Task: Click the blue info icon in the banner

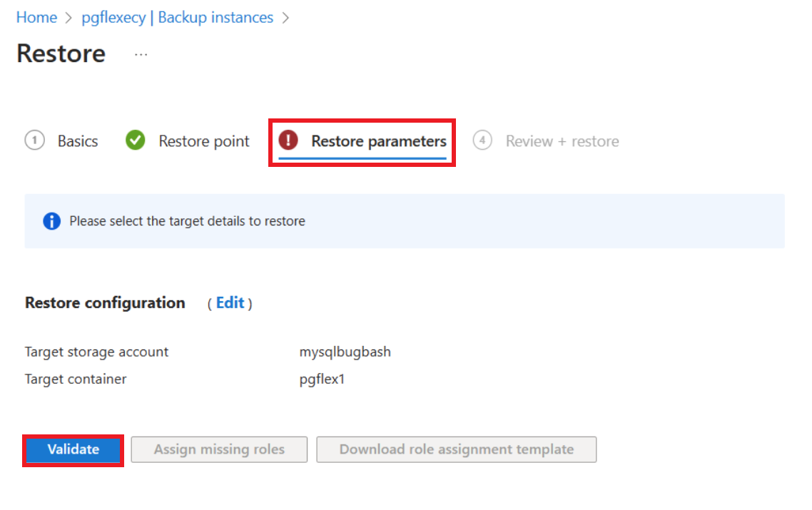Action: [52, 221]
